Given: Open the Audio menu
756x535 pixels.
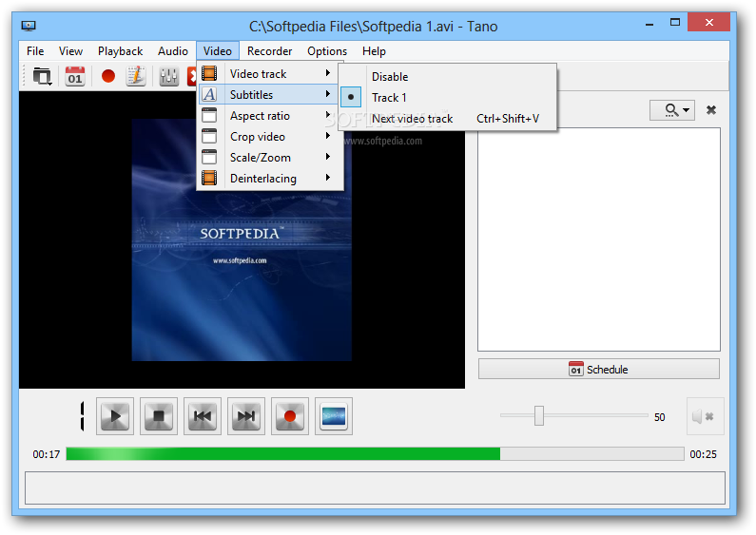Looking at the screenshot, I should click(x=173, y=51).
